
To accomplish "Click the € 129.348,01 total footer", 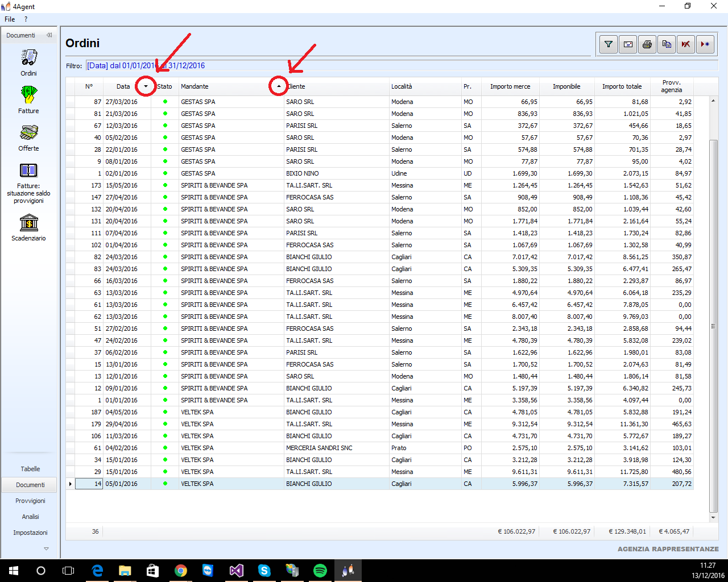I will point(627,531).
